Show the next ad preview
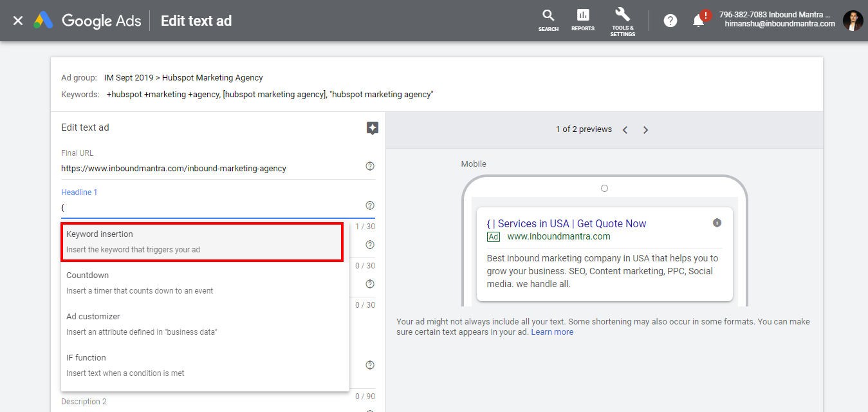The height and width of the screenshot is (412, 868). pos(645,130)
